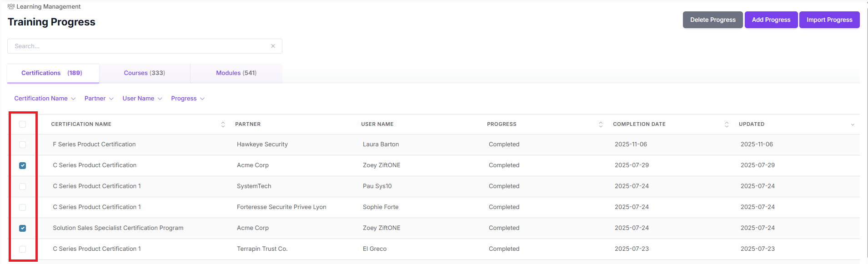Expand the Progress filter dropdown
868x264 pixels.
188,99
